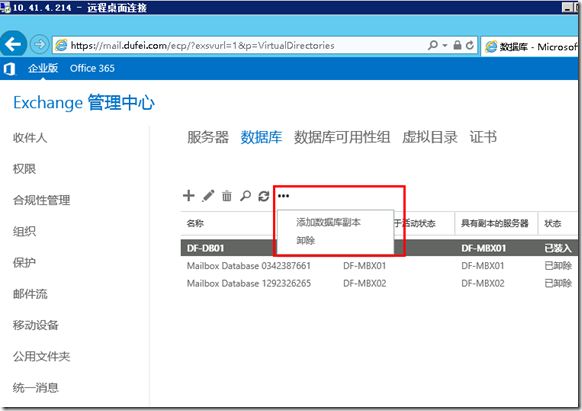Image resolution: width=582 pixels, height=411 pixels.
Task: Open 组织 in the left navigation
Action: coord(24,231)
